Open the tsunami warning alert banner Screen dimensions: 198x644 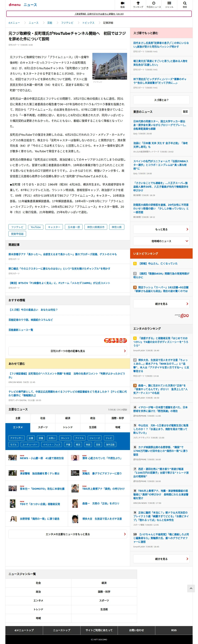99,14
